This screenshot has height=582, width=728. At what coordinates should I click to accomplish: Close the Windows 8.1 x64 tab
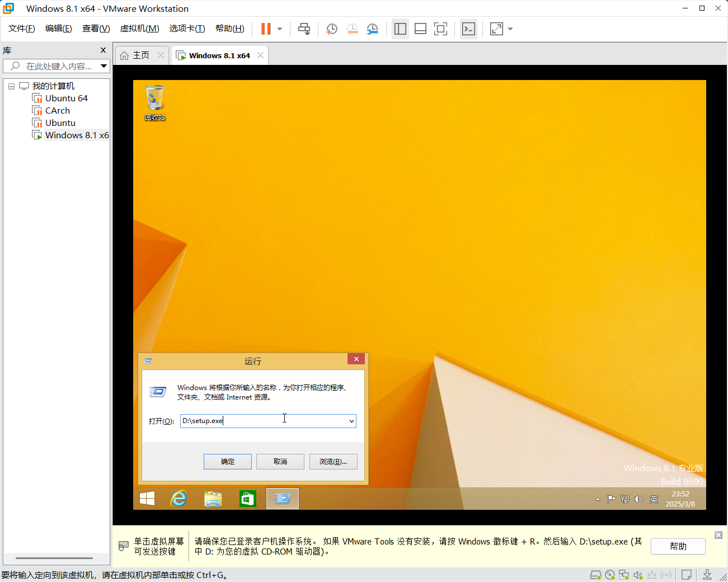pos(260,55)
